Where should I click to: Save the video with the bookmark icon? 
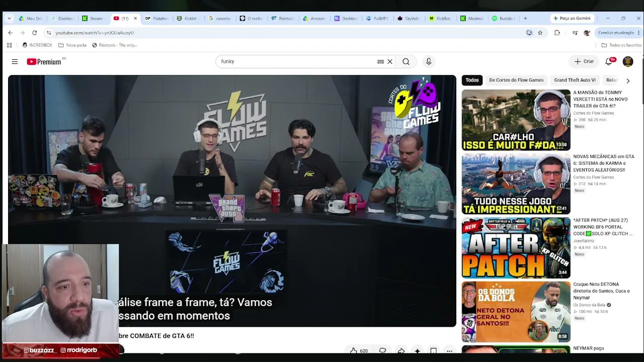pyautogui.click(x=433, y=351)
